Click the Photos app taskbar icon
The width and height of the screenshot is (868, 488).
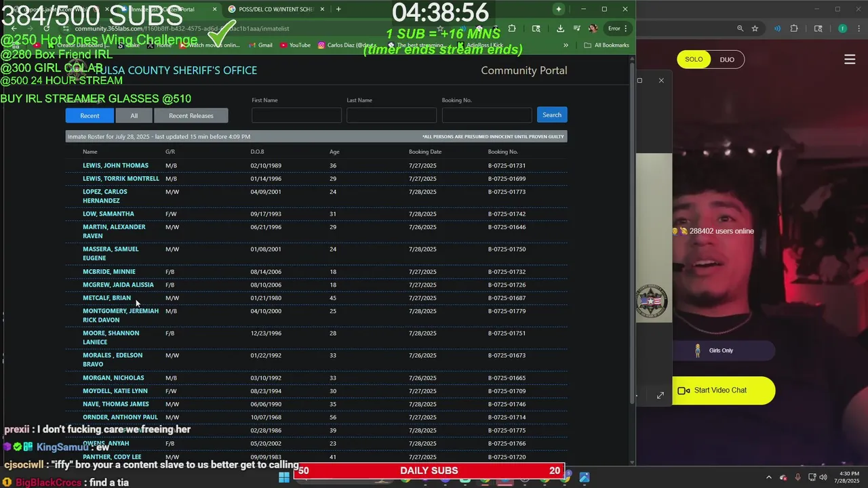(584, 477)
